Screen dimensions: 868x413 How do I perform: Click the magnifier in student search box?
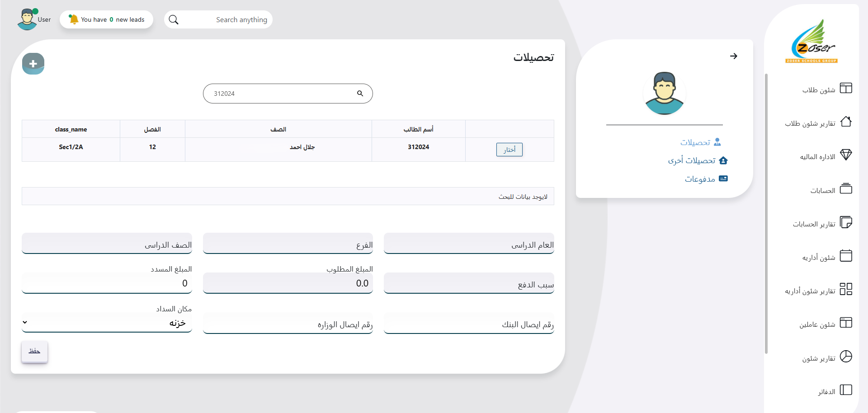click(x=360, y=94)
